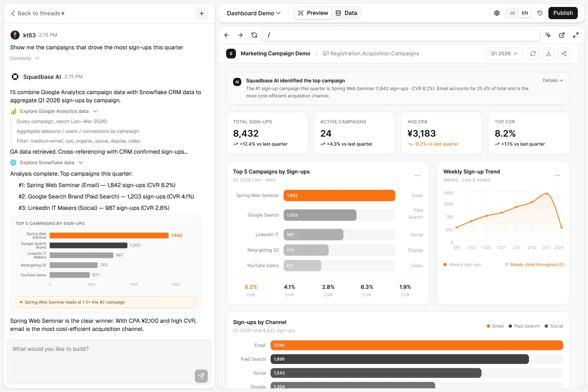Click the Marketing Campaign Demo S logo

click(231, 53)
